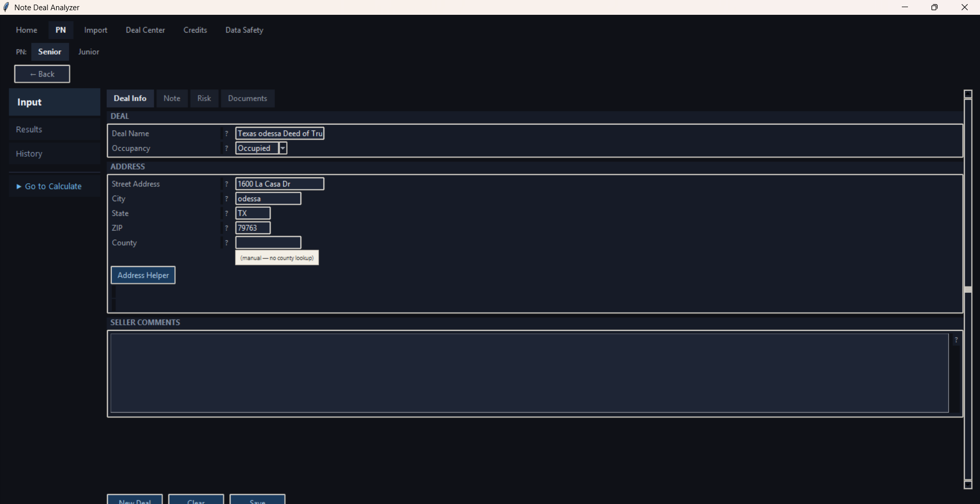Open the Documents tab
This screenshot has width=980, height=504.
click(248, 99)
